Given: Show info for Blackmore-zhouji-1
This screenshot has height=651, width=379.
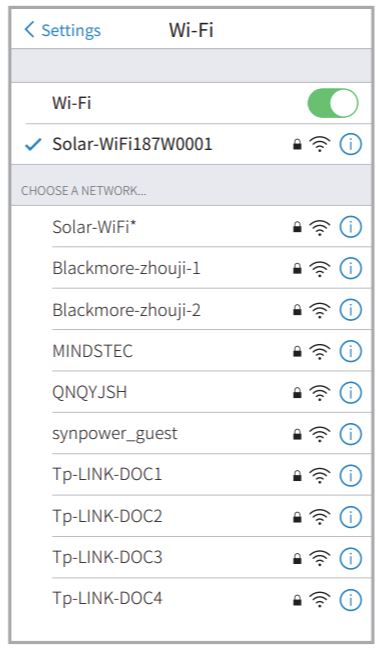Looking at the screenshot, I should point(350,268).
